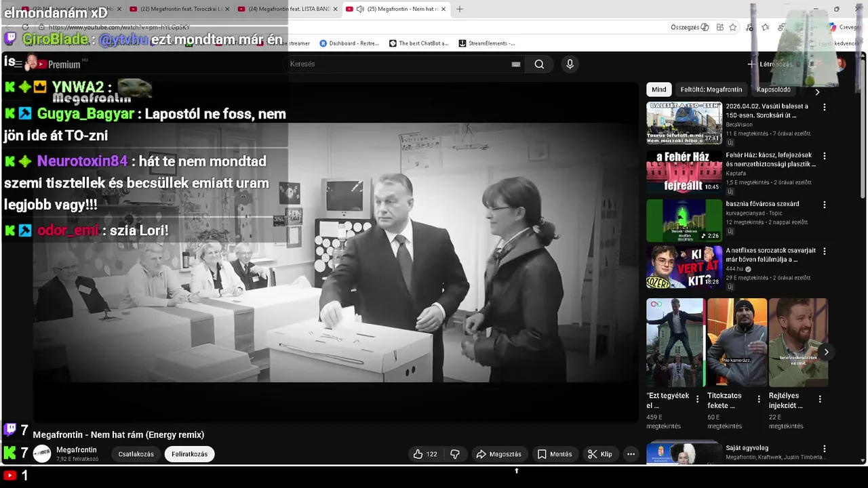Open The best ChatBot bookmark
868x488 pixels.
(418, 43)
